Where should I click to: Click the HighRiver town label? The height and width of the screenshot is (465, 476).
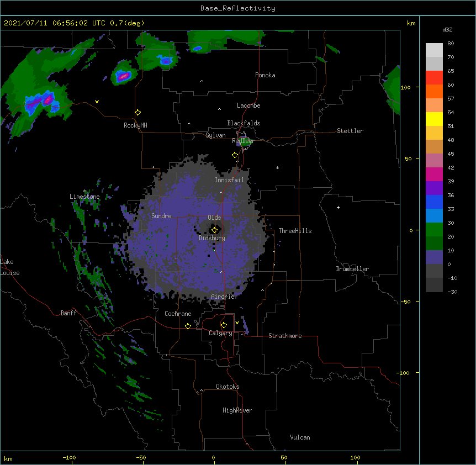(x=237, y=410)
